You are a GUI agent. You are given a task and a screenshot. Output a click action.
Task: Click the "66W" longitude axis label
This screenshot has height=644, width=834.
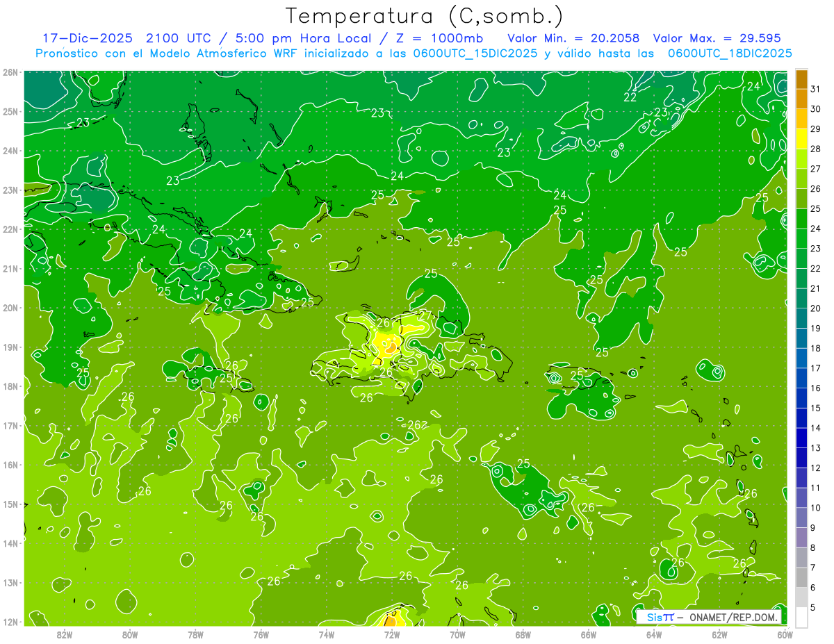tap(589, 634)
